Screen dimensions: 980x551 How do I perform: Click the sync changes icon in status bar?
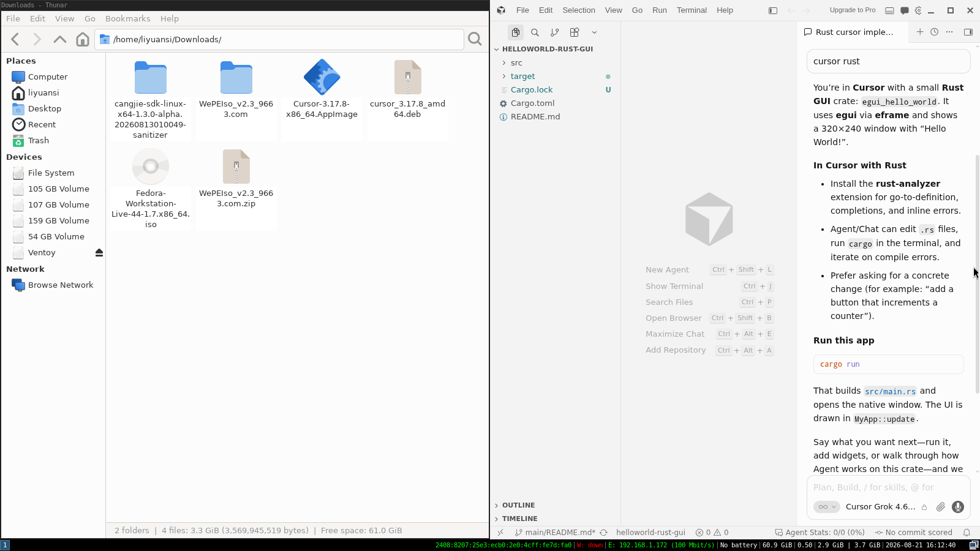(x=603, y=533)
